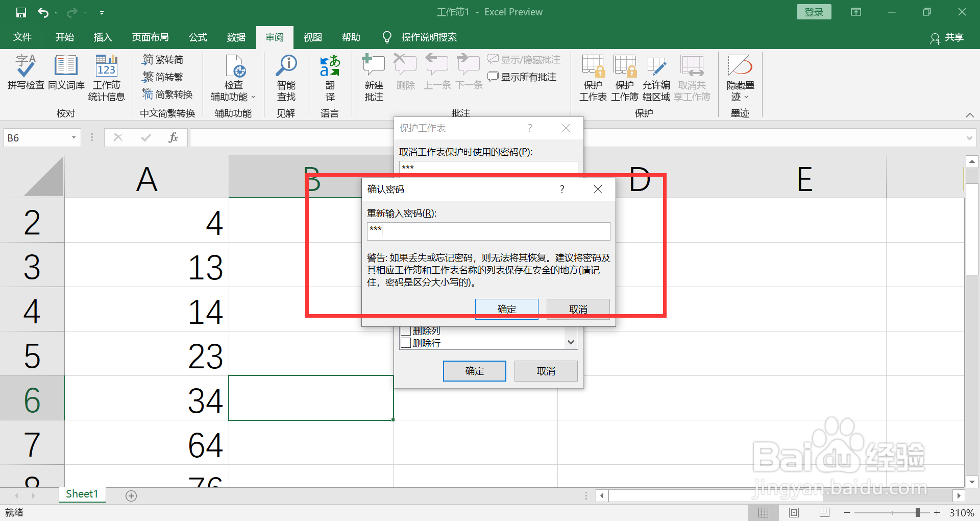This screenshot has width=980, height=521.
Task: Insert a New Comment
Action: pyautogui.click(x=374, y=78)
